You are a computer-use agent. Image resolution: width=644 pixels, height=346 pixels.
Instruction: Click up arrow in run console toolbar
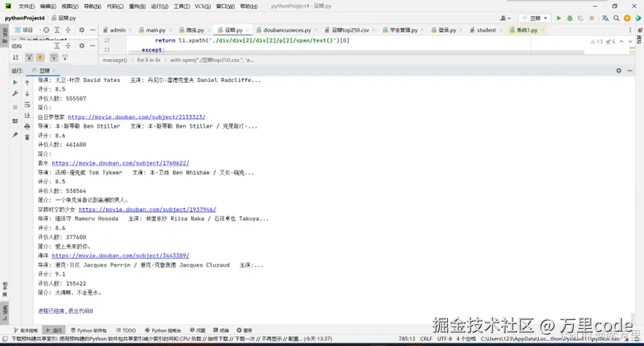(27, 83)
